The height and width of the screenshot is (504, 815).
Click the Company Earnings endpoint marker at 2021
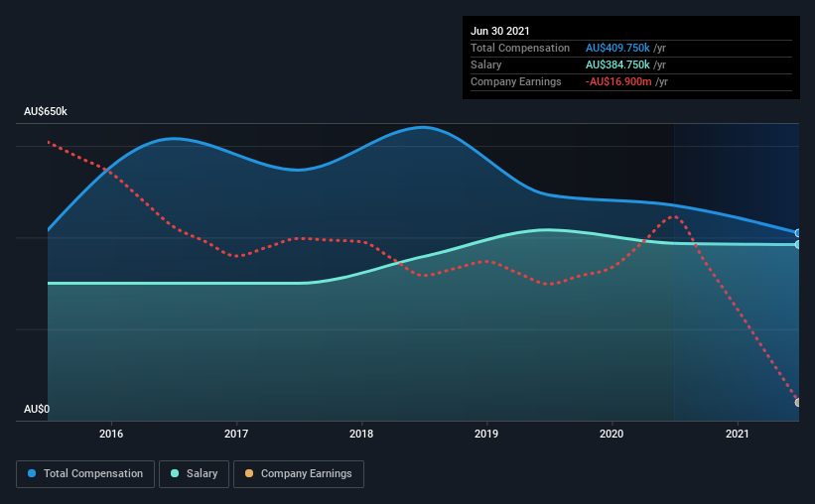pos(798,402)
